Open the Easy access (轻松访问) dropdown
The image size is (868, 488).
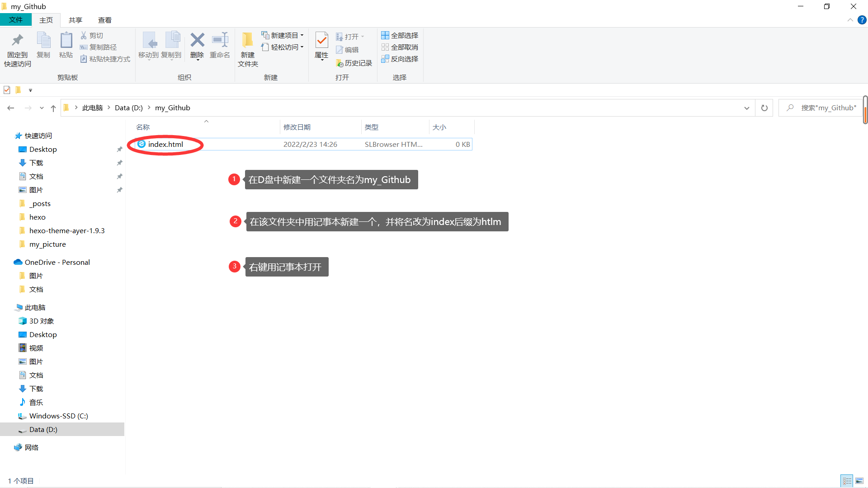coord(283,47)
